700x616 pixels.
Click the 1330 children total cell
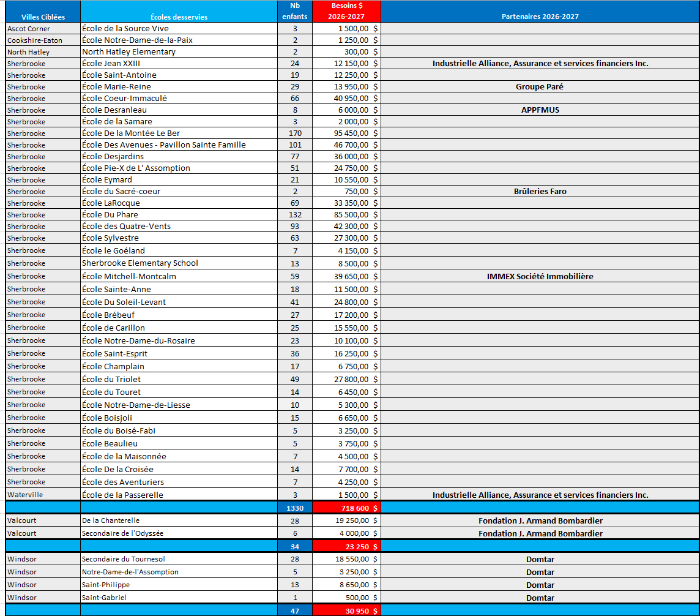(295, 508)
